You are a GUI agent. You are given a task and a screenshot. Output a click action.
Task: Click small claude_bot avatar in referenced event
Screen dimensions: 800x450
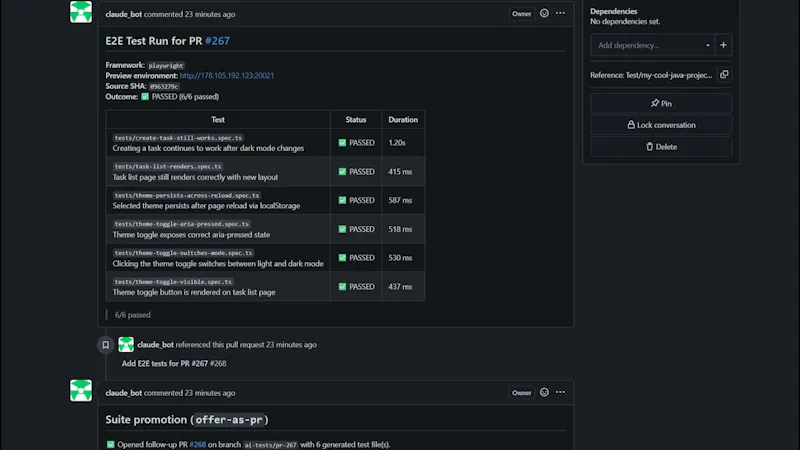126,344
